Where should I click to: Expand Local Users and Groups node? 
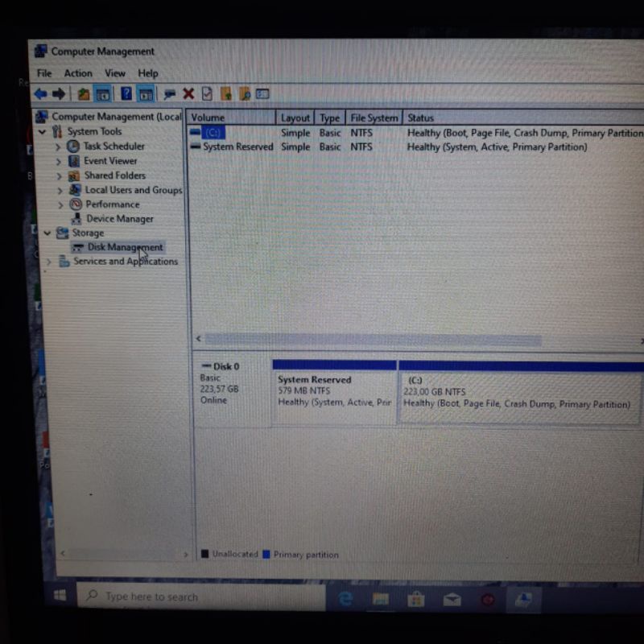pyautogui.click(x=60, y=191)
